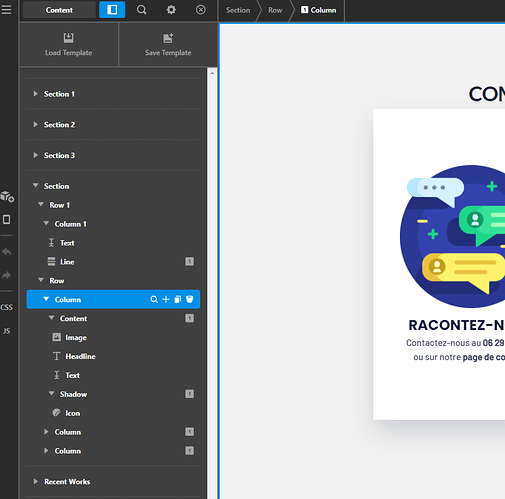The height and width of the screenshot is (499, 505).
Task: Click the undo arrow in sidebar
Action: [7, 251]
